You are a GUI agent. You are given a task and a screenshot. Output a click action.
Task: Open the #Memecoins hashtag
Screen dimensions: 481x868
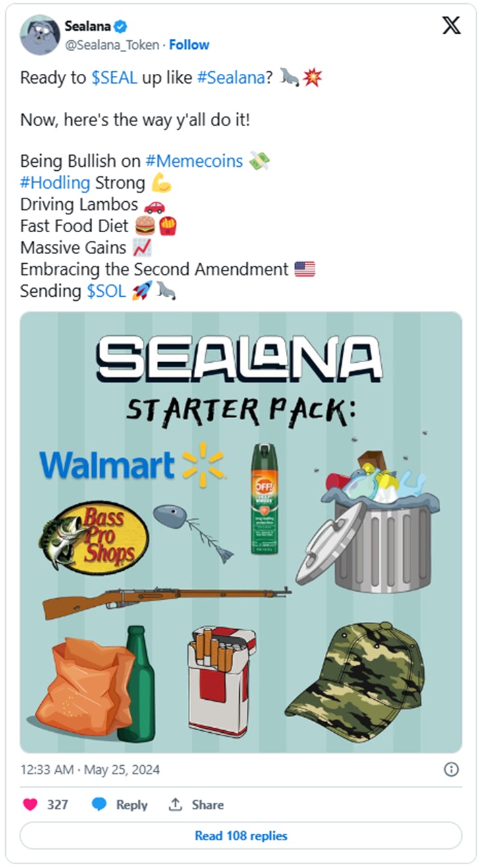(194, 161)
